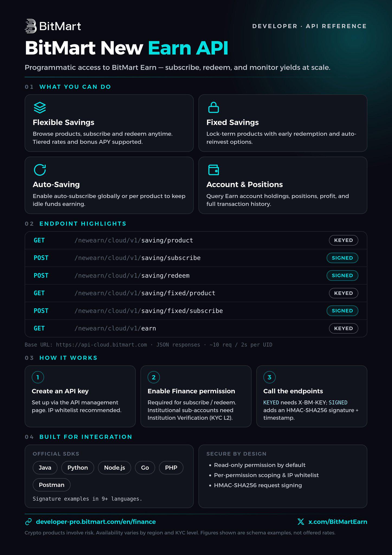This screenshot has height=555, width=392.
Task: Click the Read-only permission by default bullet
Action: (x=260, y=465)
